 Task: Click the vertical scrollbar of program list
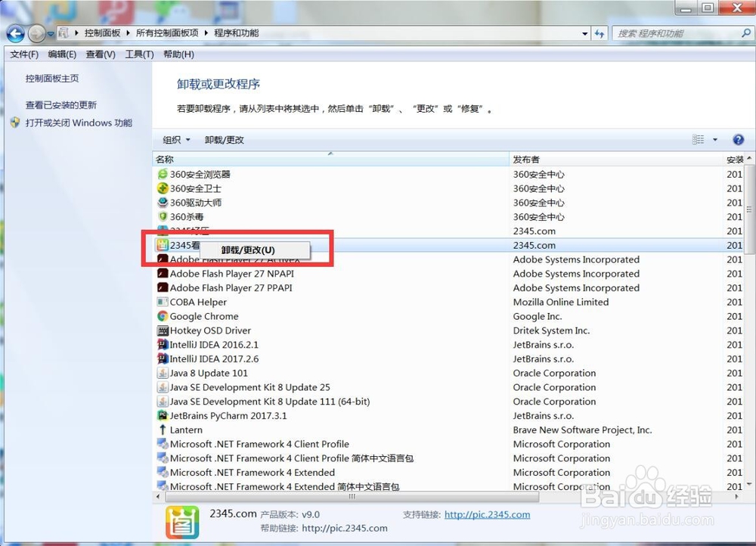coord(749,209)
